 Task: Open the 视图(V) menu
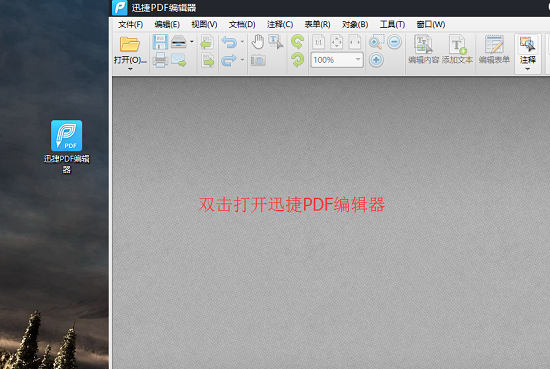pos(204,25)
